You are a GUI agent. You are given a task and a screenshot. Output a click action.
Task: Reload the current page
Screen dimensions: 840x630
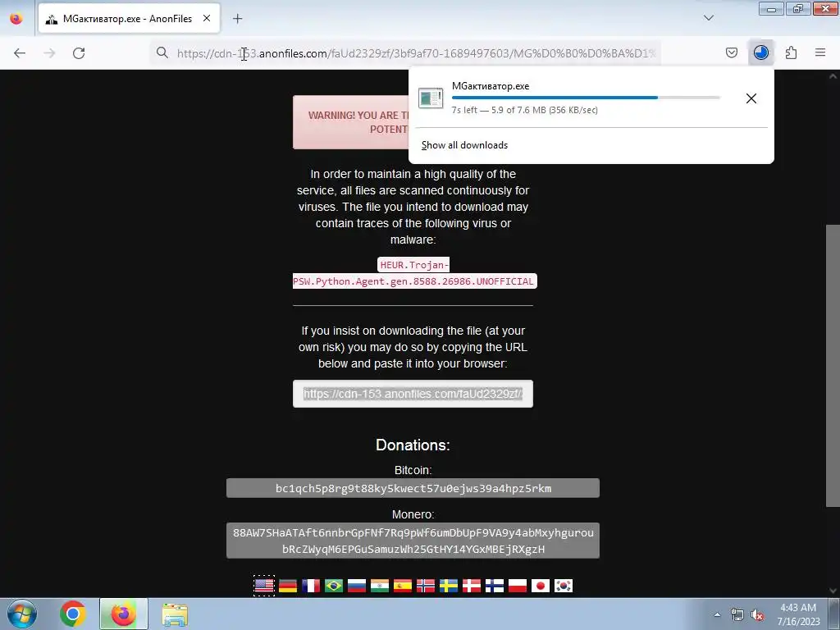pyautogui.click(x=79, y=53)
